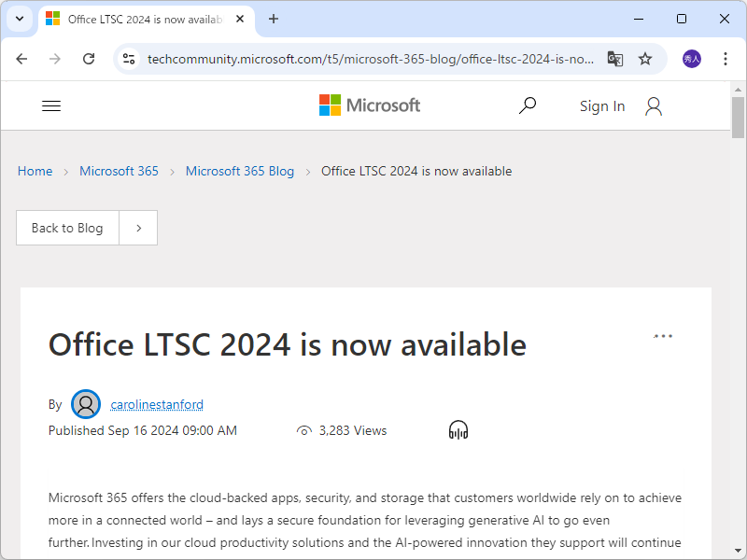Bookmark this page using the star icon
Viewport: 747px width, 560px height.
tap(645, 58)
